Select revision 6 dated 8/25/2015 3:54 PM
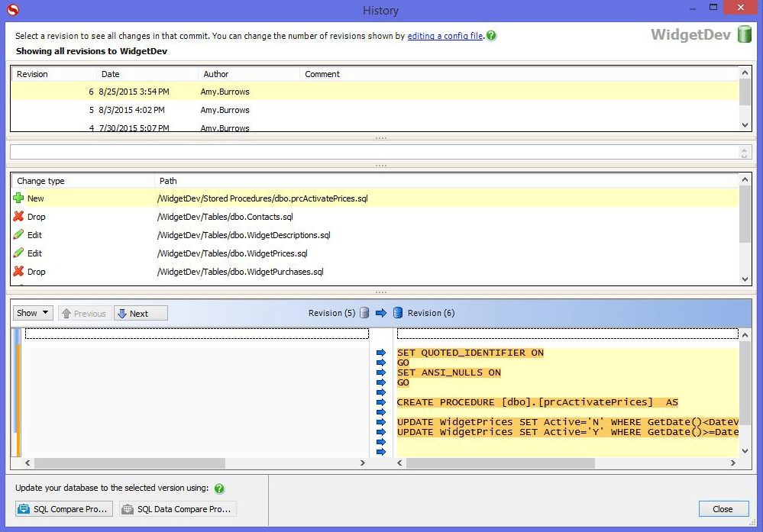The height and width of the screenshot is (532, 763). 375,92
